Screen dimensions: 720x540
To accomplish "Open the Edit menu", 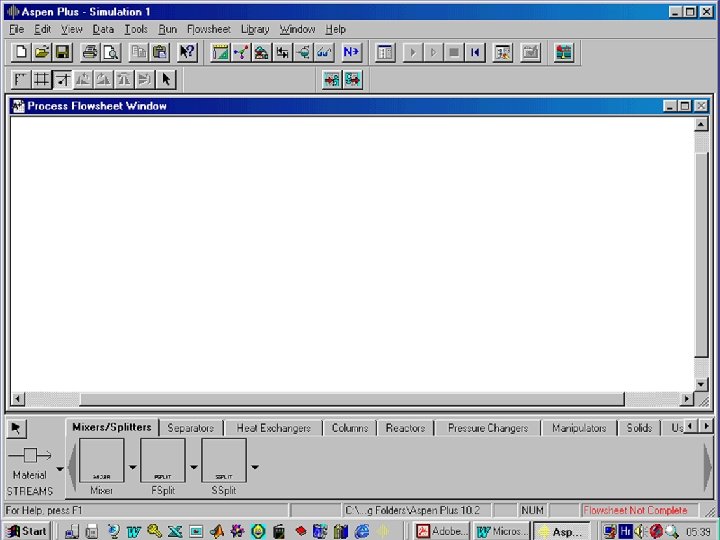I will point(42,29).
